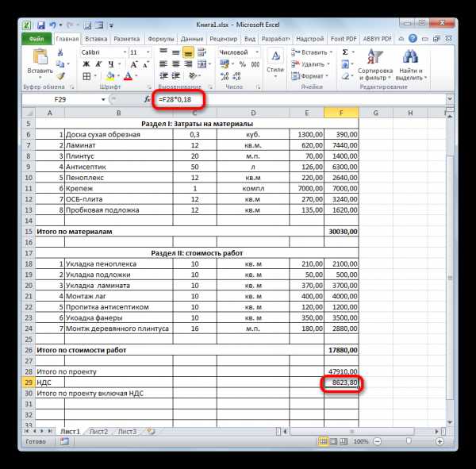The image size is (476, 469).
Task: Align cell text left
Action: coord(163,64)
